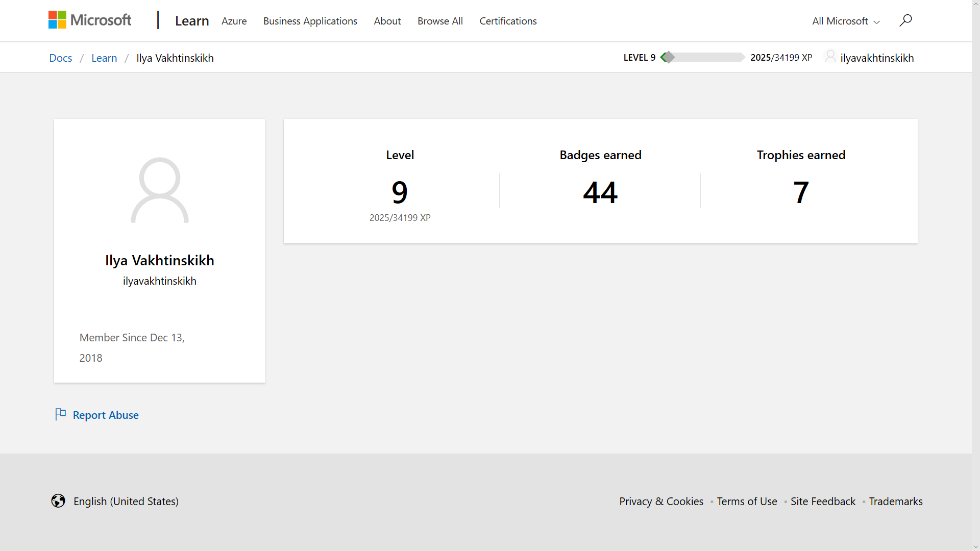Viewport: 980px width, 551px height.
Task: Collapse the All Microsoft chevron
Action: click(877, 22)
